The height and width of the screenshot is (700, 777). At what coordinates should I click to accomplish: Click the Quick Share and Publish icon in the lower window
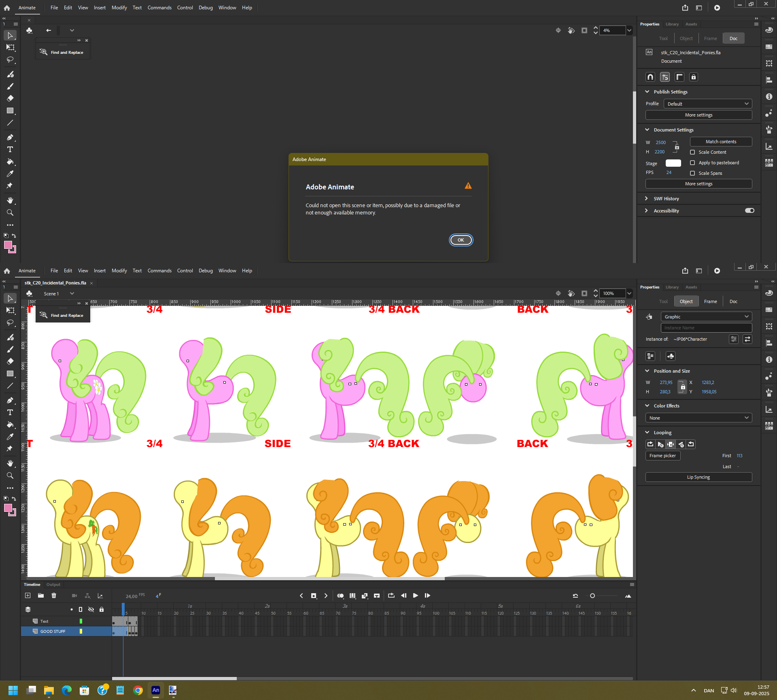click(685, 271)
